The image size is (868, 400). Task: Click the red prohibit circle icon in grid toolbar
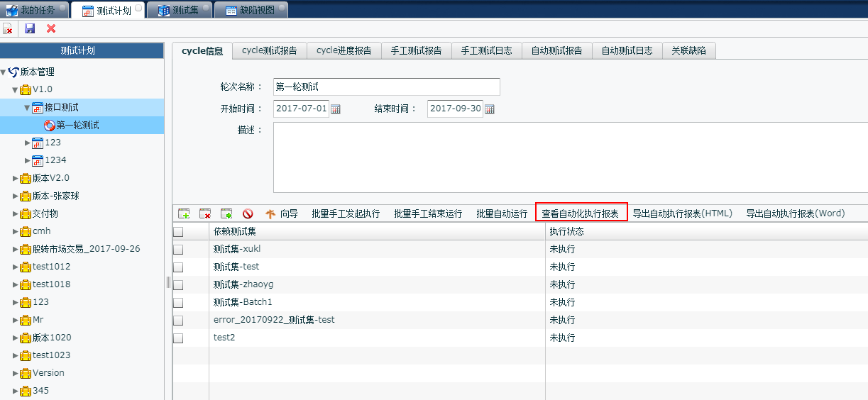tap(248, 213)
